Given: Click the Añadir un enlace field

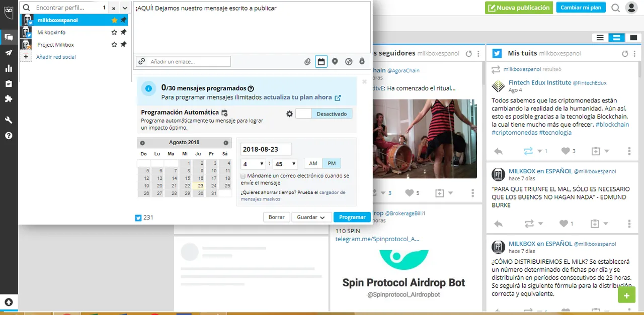Looking at the screenshot, I should 183,61.
